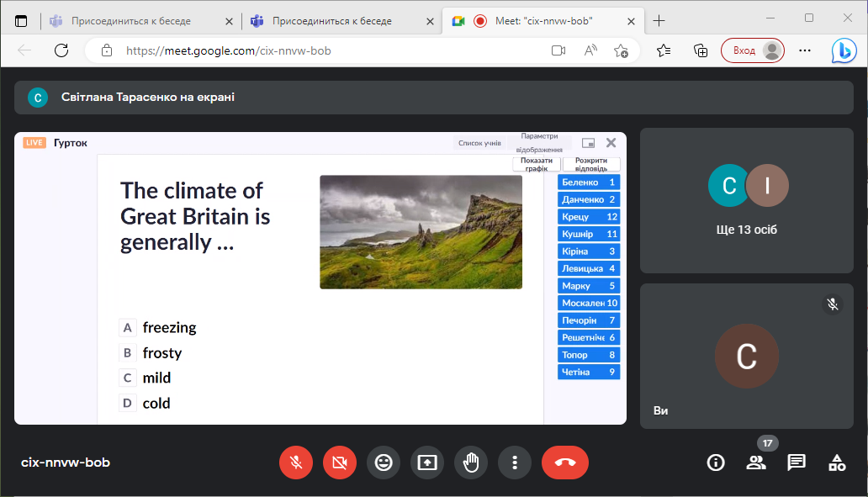This screenshot has width=868, height=497.
Task: Select answer option C mild
Action: [156, 378]
